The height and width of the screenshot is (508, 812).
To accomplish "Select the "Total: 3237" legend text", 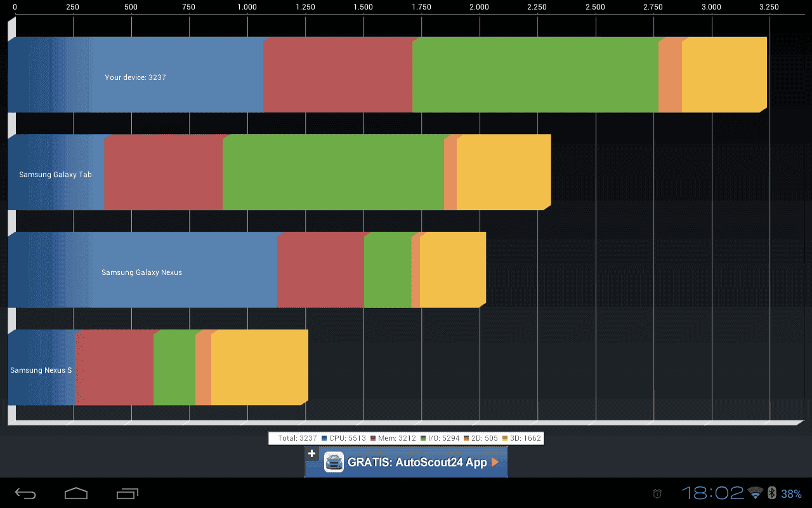I will coord(297,438).
